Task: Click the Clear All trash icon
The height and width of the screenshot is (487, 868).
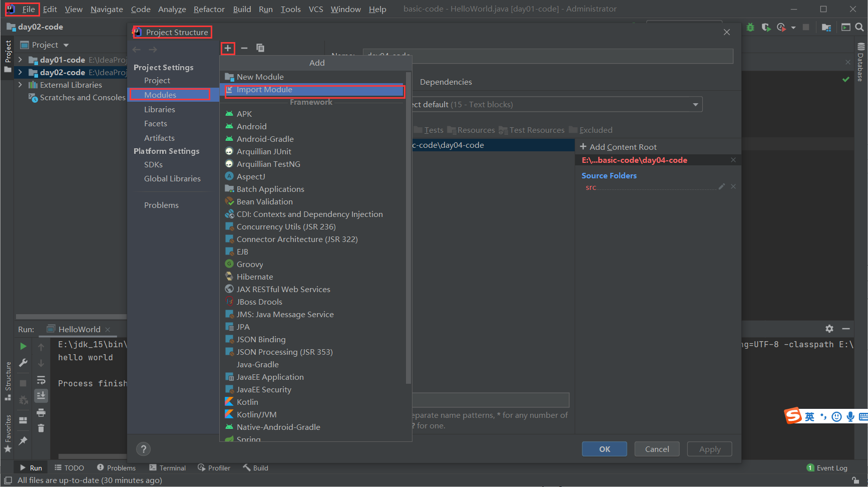Action: pos(41,428)
